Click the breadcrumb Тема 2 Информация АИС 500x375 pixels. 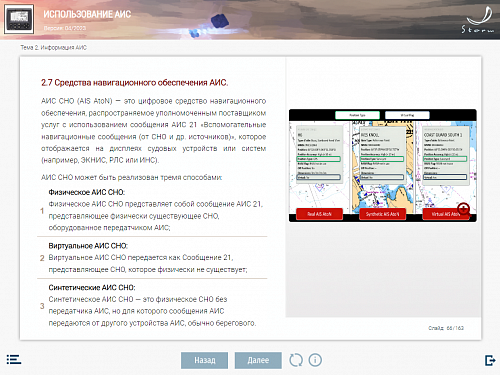click(x=54, y=48)
